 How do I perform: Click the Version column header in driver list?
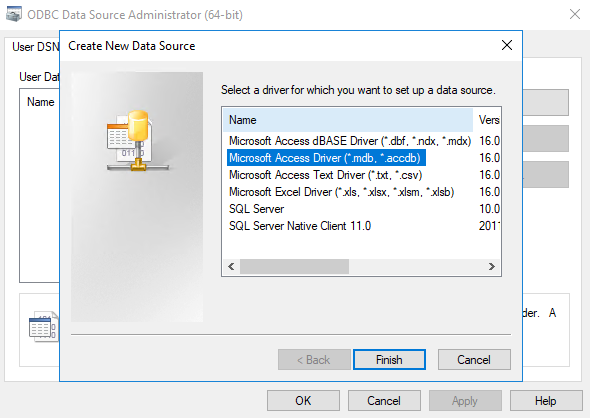coord(488,120)
